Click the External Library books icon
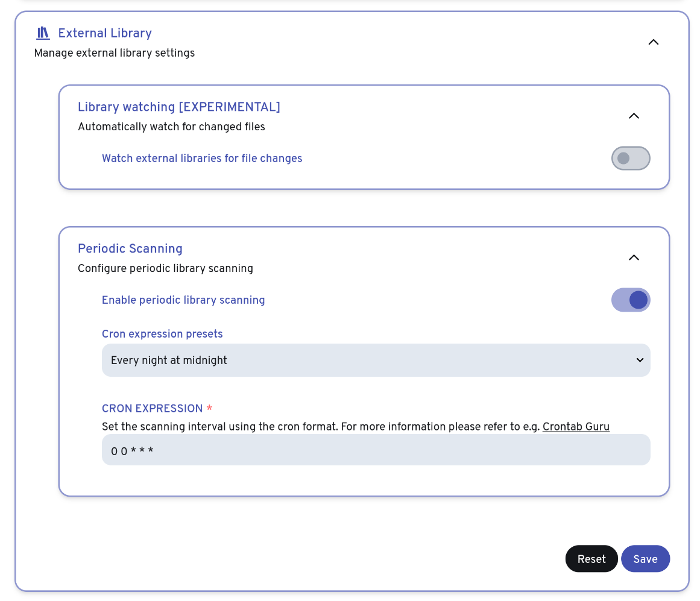 [43, 33]
